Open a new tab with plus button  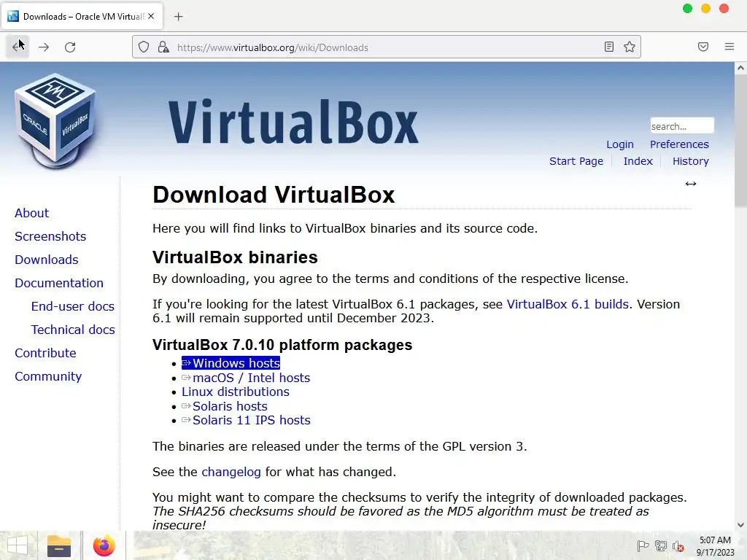click(x=179, y=17)
